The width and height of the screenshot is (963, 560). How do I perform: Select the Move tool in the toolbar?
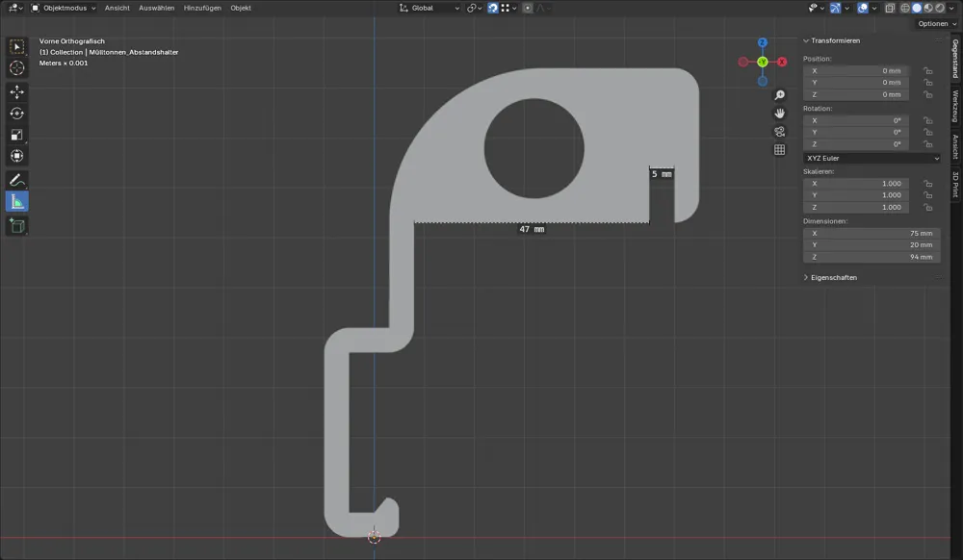point(16,92)
